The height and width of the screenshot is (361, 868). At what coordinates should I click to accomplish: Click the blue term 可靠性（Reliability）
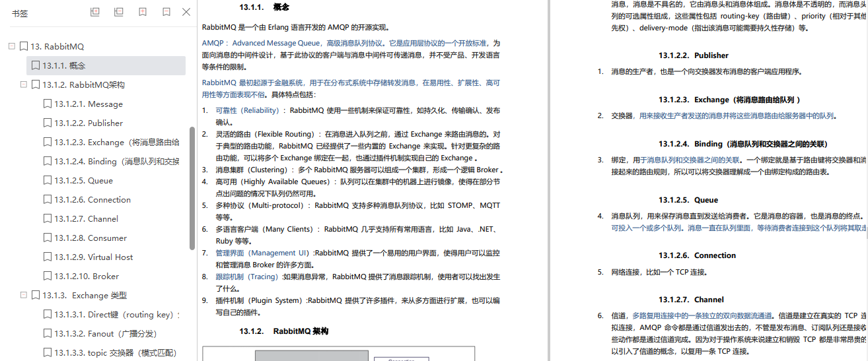tap(249, 110)
